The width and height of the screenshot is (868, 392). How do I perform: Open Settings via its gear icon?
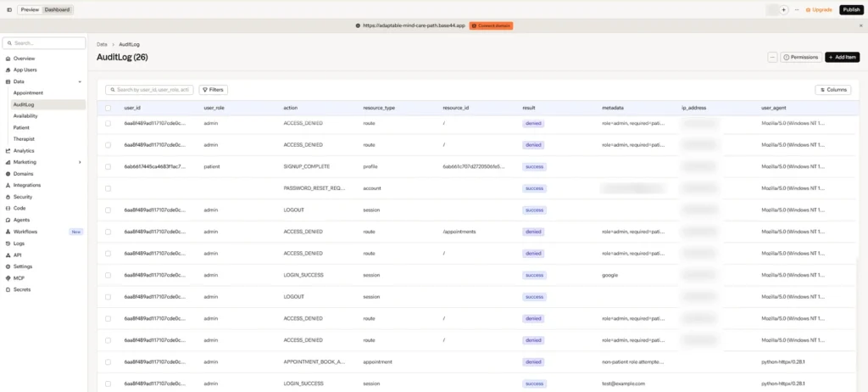click(8, 266)
